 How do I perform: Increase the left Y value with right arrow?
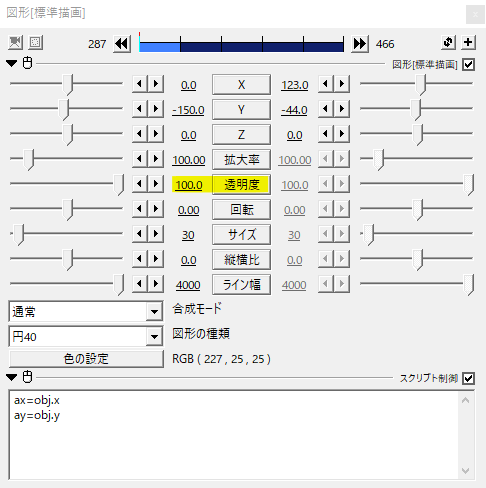(x=156, y=109)
